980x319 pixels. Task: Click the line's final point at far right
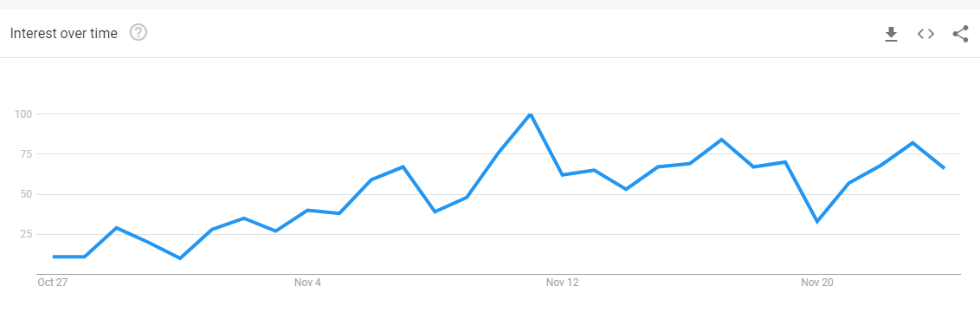click(x=944, y=168)
